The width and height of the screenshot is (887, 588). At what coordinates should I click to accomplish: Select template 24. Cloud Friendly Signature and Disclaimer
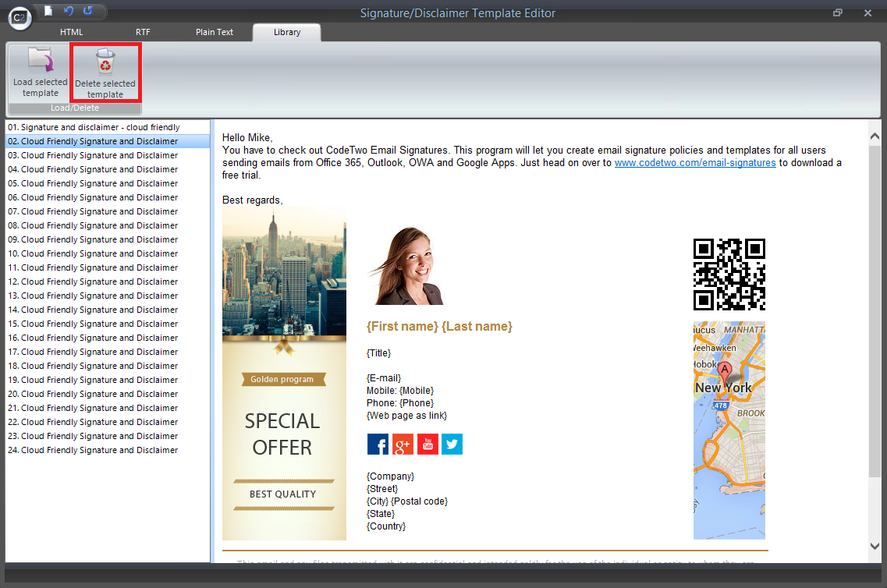point(108,450)
